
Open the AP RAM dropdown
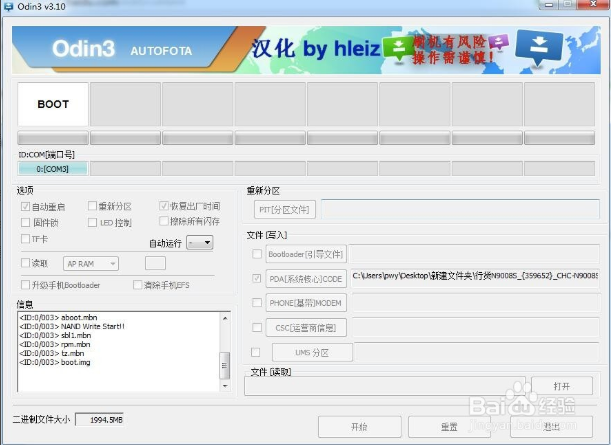[91, 263]
